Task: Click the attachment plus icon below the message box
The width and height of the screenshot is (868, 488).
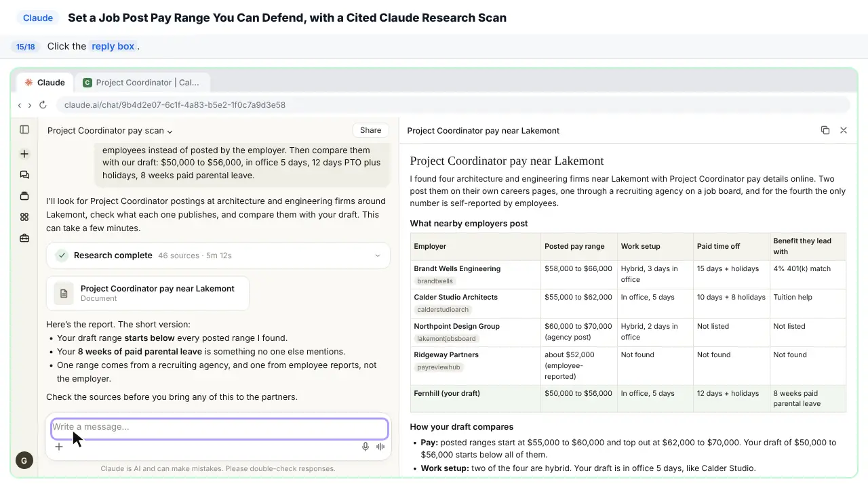Action: [x=59, y=447]
